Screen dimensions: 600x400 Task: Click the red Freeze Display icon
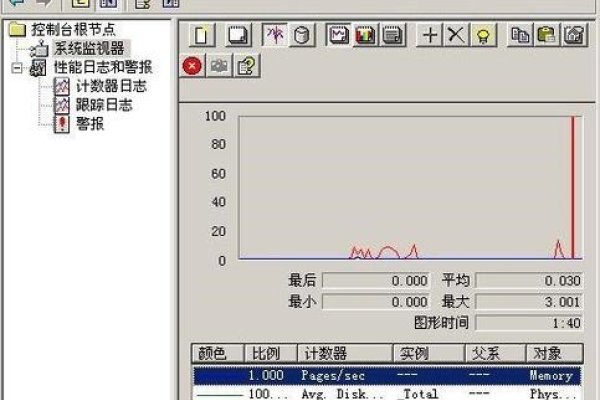tap(192, 66)
